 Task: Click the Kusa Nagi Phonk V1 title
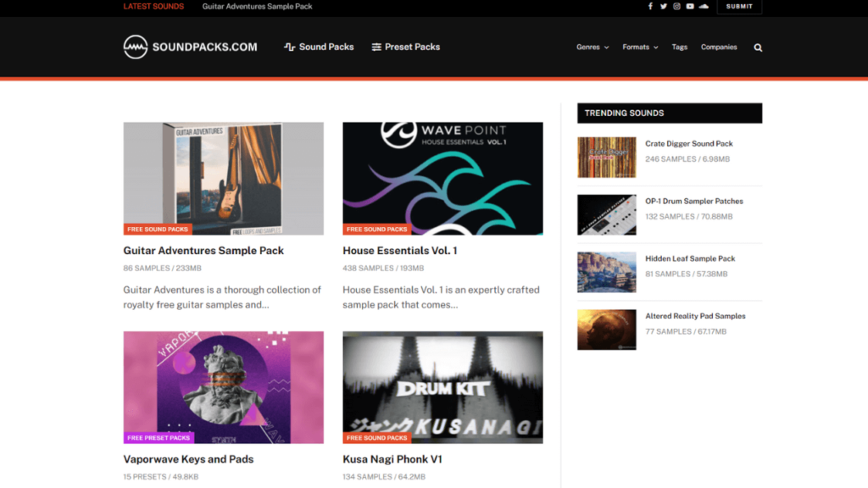(392, 459)
